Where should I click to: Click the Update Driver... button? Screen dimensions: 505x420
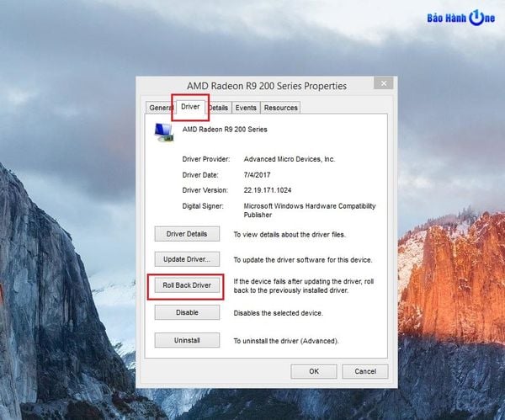click(187, 259)
